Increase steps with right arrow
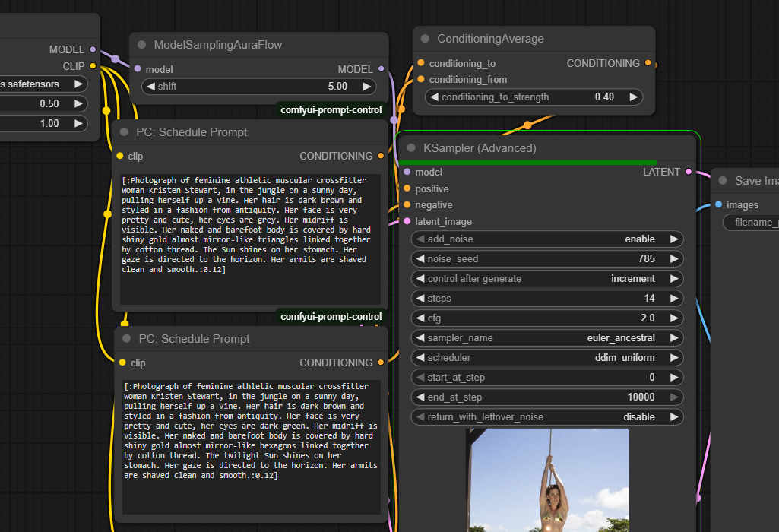This screenshot has width=779, height=532. (674, 299)
